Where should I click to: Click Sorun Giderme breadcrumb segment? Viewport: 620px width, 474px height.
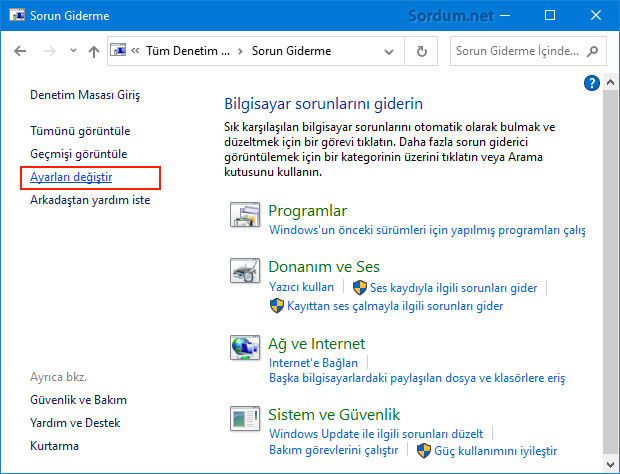pos(291,51)
